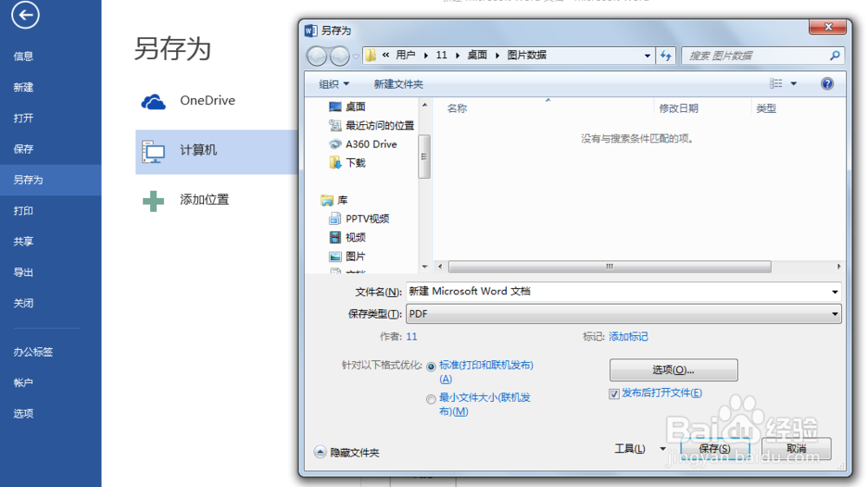This screenshot has width=868, height=487.
Task: Open 选项 in backstage menu
Action: [23, 413]
